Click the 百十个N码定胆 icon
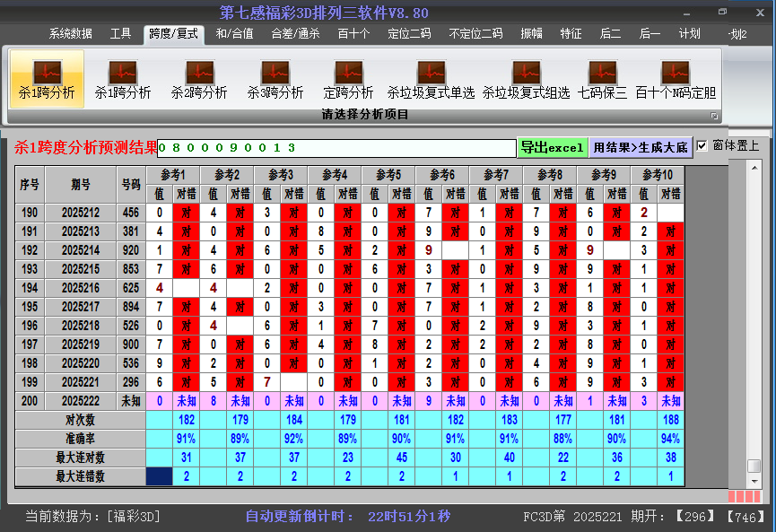This screenshot has width=776, height=532. coord(675,79)
